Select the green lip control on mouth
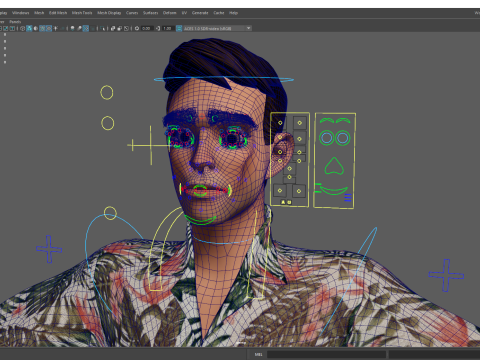 point(200,191)
